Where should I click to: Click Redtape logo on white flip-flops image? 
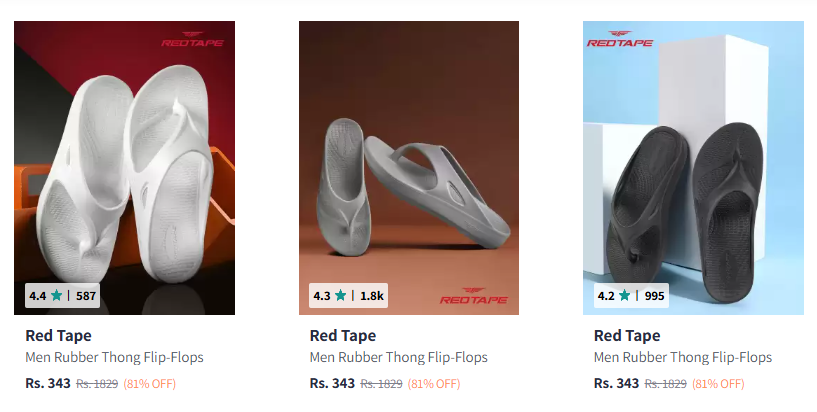[x=192, y=40]
